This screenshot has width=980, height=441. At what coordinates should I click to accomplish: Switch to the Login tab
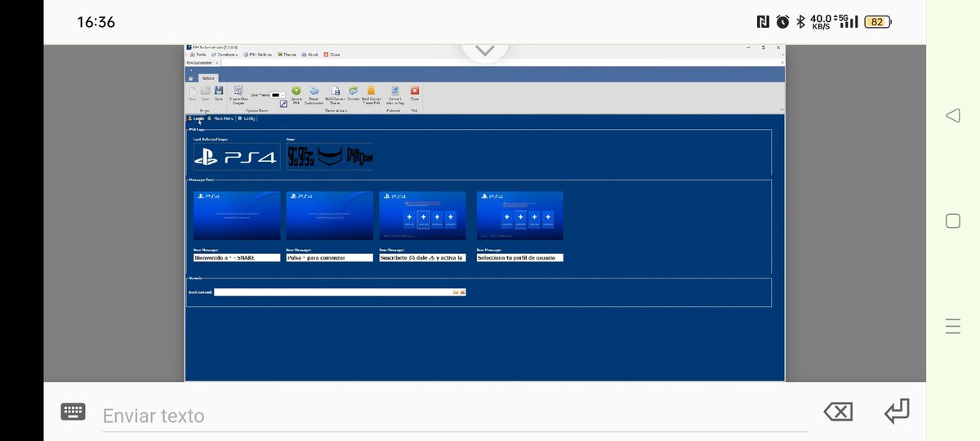(196, 118)
